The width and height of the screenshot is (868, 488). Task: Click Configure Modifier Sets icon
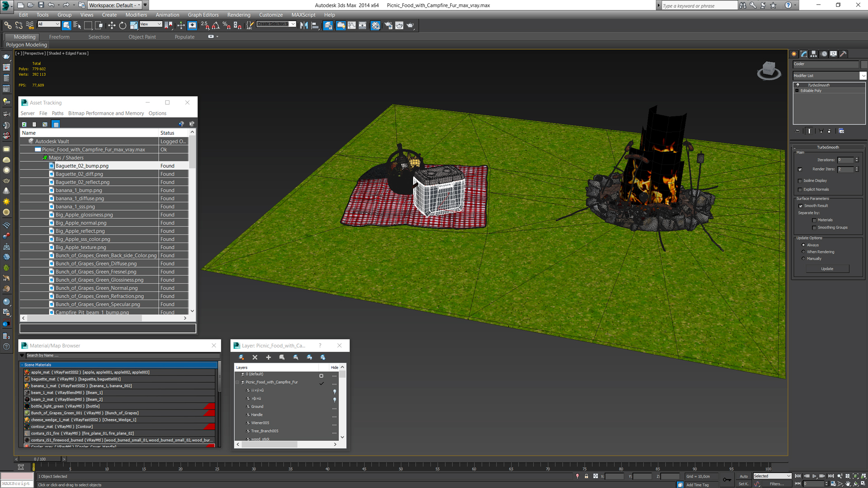click(841, 131)
